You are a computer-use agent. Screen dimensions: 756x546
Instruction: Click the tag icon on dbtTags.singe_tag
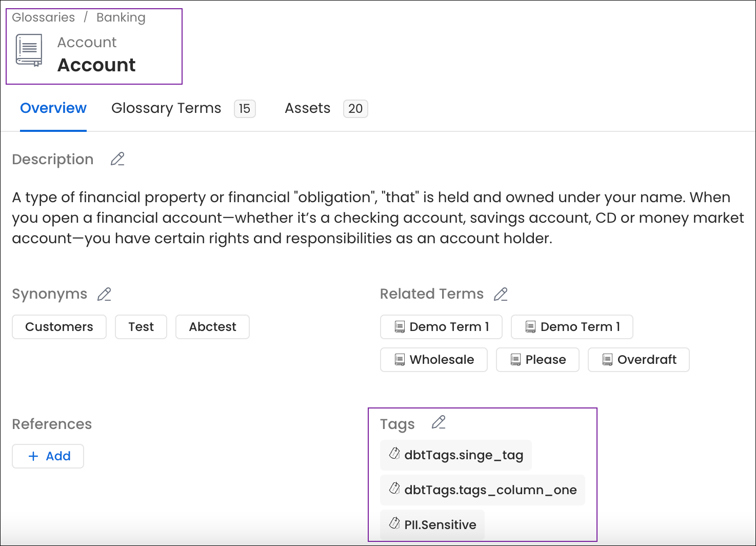point(394,455)
